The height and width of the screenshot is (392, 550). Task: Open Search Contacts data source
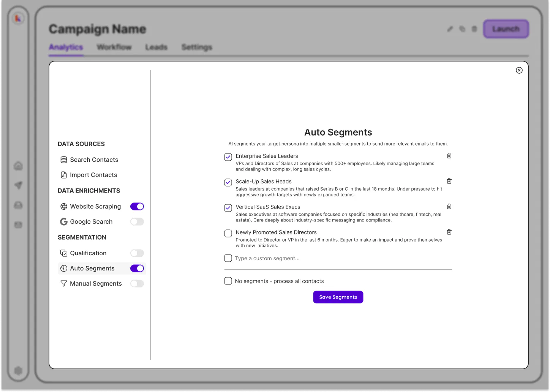[x=89, y=160]
